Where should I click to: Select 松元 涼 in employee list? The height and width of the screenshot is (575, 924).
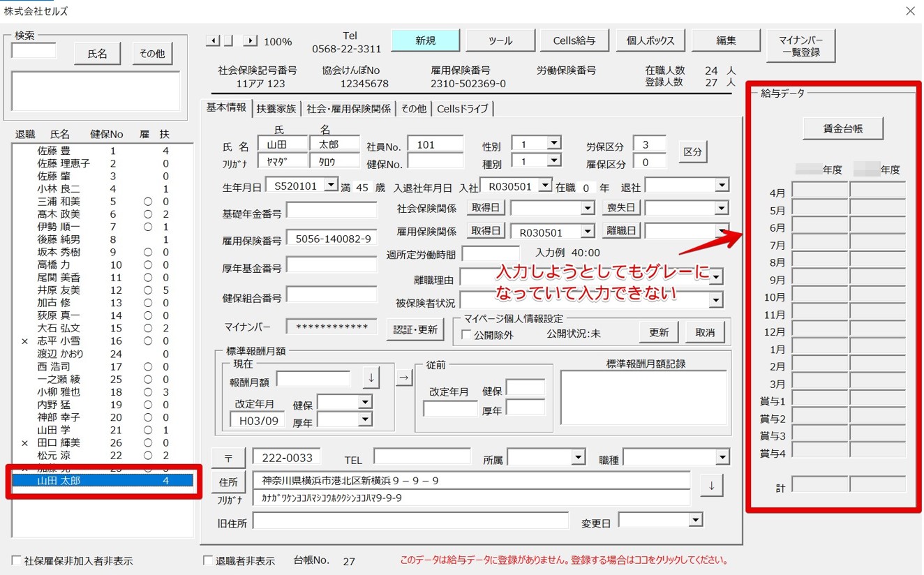(x=103, y=456)
